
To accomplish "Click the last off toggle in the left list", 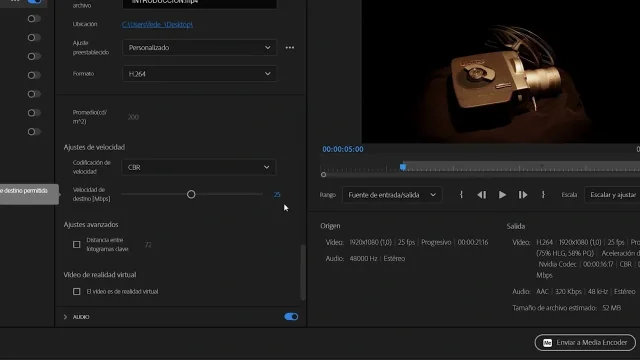I will [x=34, y=131].
